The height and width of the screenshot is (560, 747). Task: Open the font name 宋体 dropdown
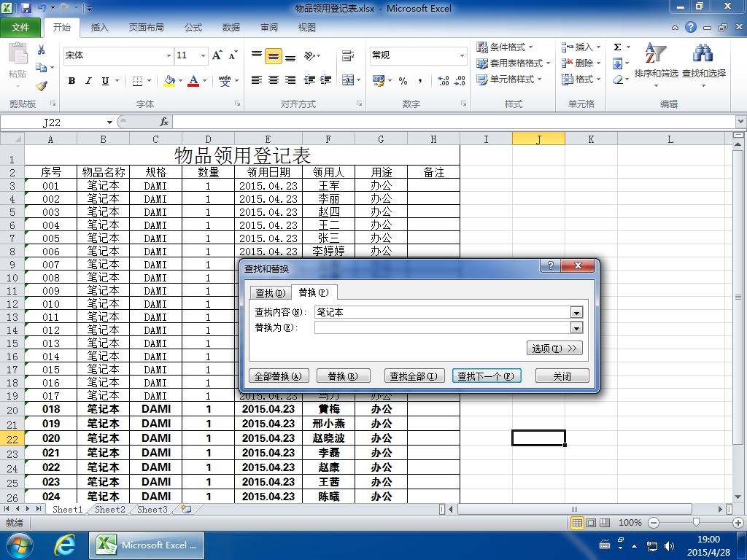click(169, 55)
